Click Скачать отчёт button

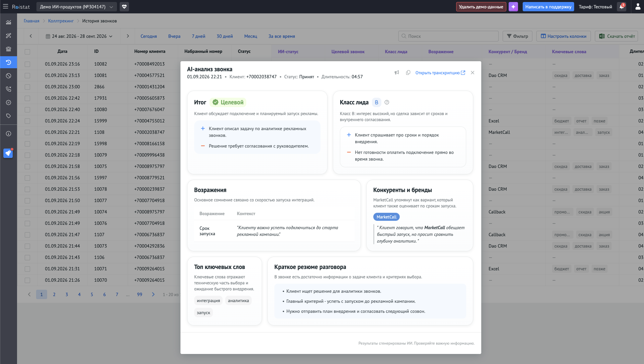point(617,36)
